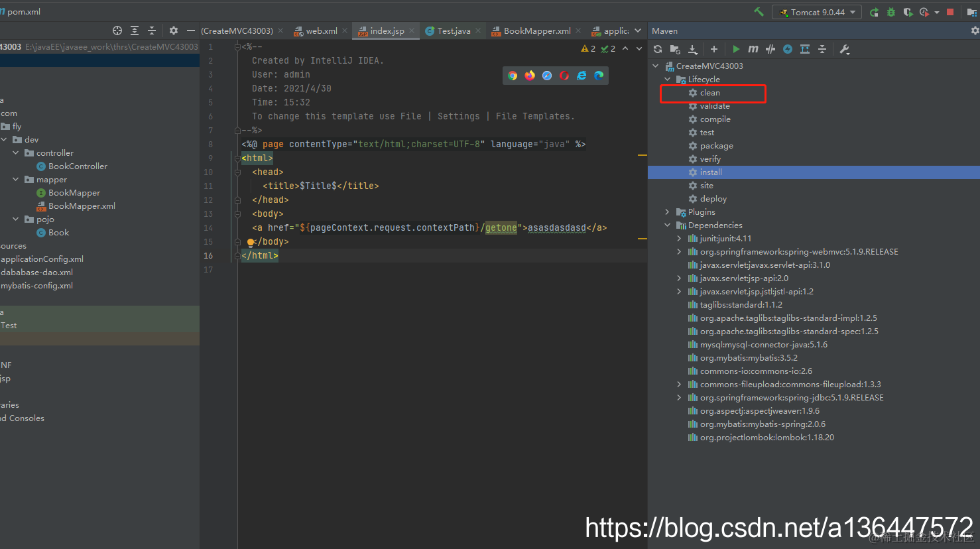Expand the spring-webmvc:5.1.9.RELEASE dependency
The image size is (980, 549).
tap(679, 252)
